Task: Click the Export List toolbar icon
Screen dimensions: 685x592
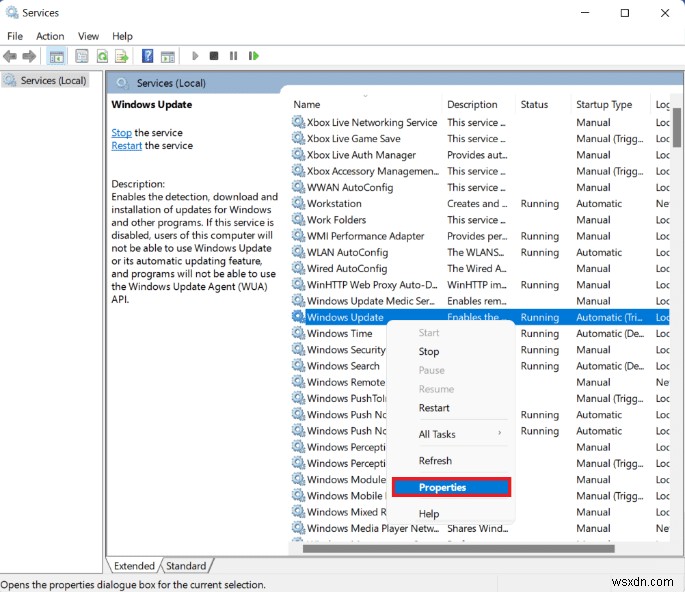Action: pos(121,56)
